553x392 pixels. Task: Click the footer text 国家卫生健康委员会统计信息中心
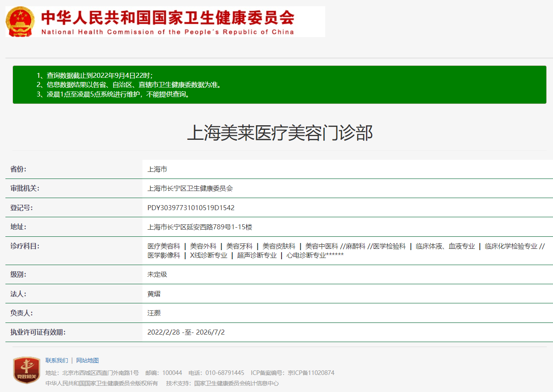coord(237,383)
